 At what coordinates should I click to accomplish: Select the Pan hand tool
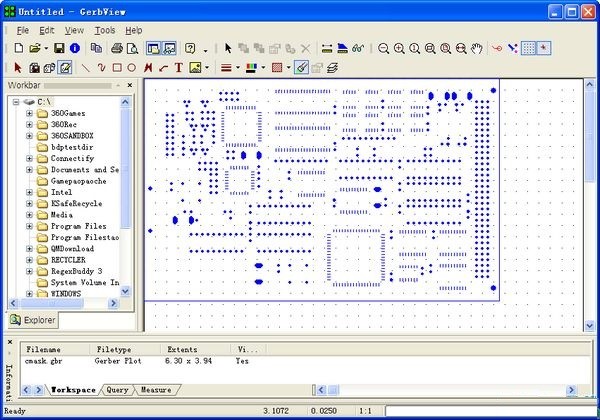[477, 48]
